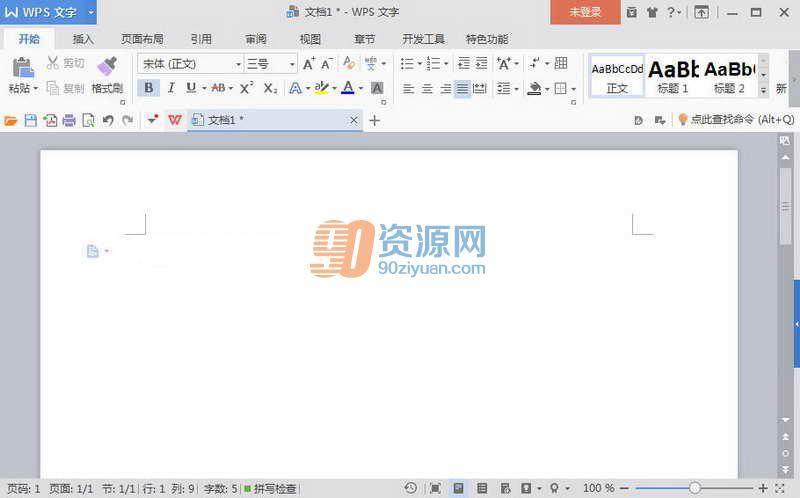Switch to the 页面布局 tab
The image size is (800, 498).
pyautogui.click(x=142, y=39)
